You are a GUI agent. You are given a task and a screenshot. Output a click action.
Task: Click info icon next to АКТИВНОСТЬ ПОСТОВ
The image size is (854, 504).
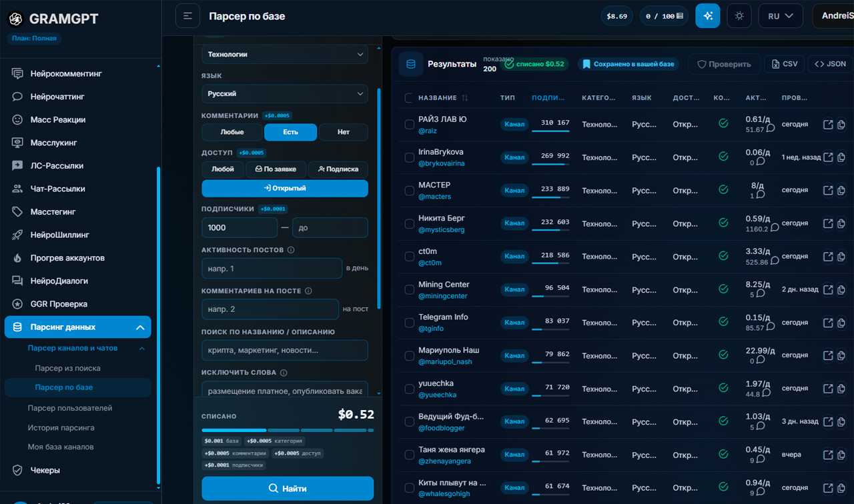click(291, 250)
